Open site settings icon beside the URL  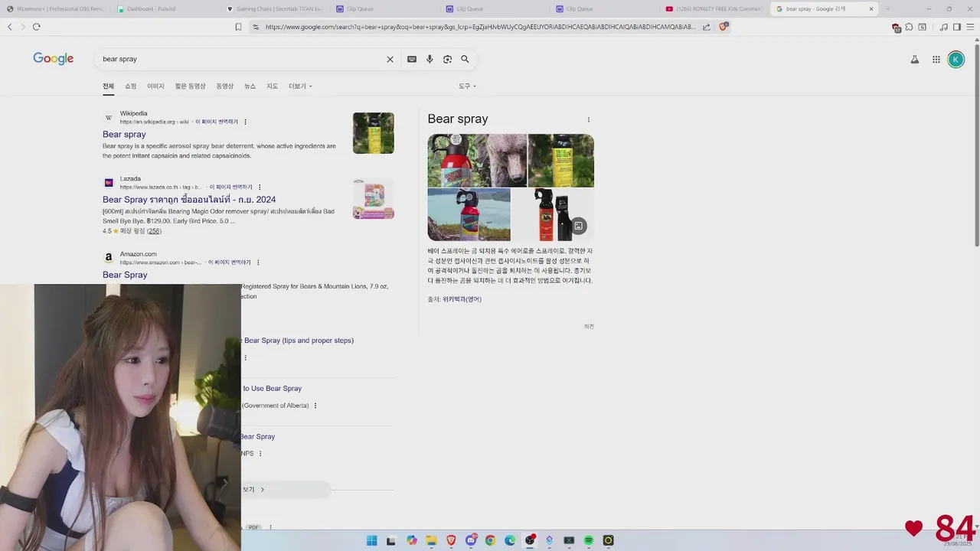point(255,27)
